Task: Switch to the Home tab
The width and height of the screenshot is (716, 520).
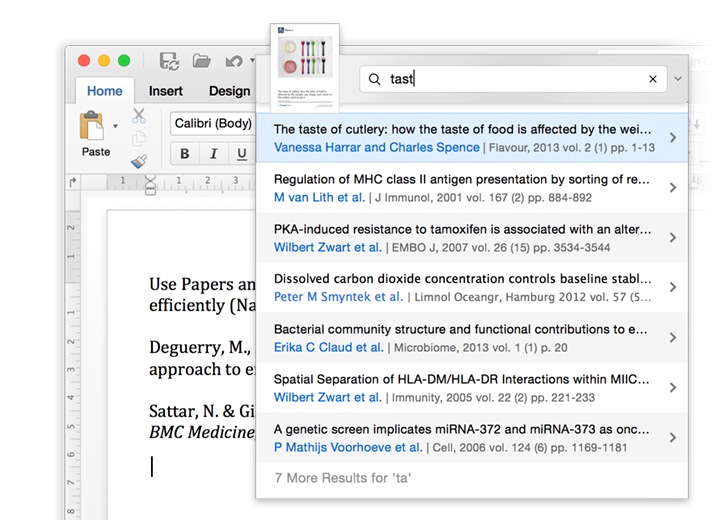Action: click(x=105, y=91)
